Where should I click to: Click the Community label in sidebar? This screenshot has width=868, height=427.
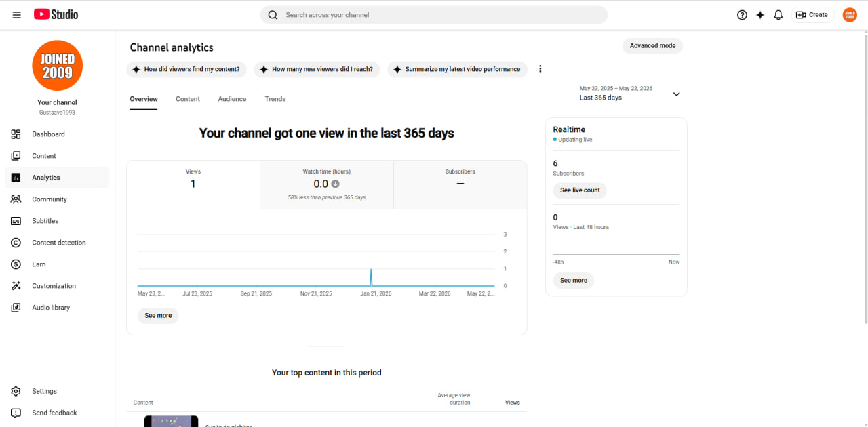(50, 199)
